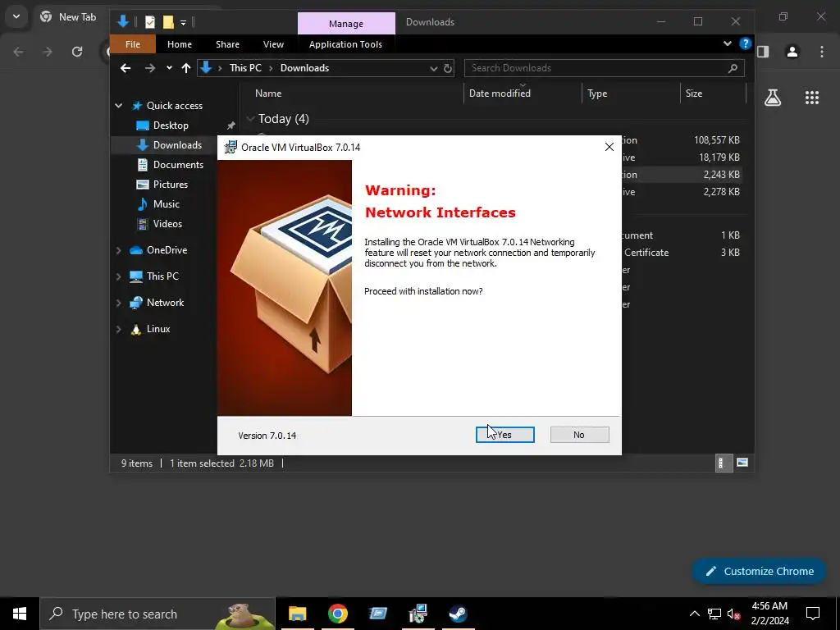Sort files by the Type column
The width and height of the screenshot is (840, 630).
[597, 94]
